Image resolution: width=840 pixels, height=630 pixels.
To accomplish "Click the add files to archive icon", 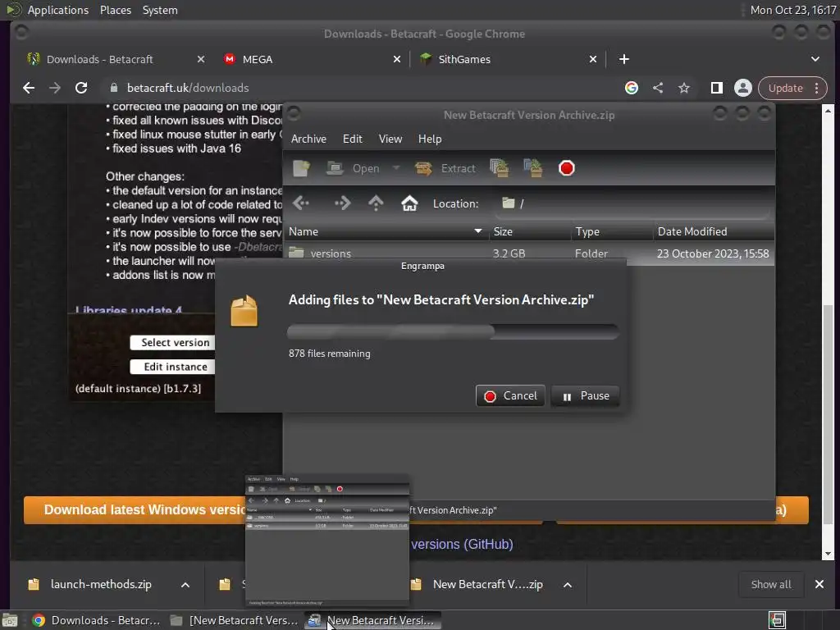I will click(x=500, y=168).
